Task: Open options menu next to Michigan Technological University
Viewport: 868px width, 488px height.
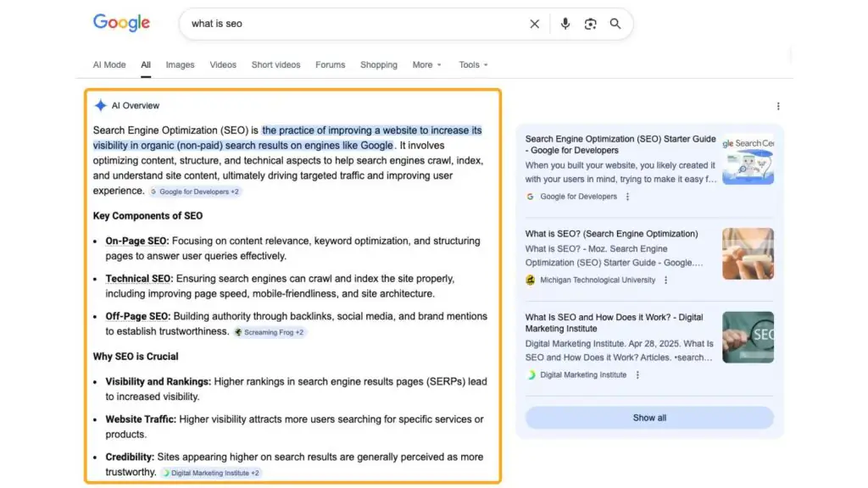Action: 665,280
